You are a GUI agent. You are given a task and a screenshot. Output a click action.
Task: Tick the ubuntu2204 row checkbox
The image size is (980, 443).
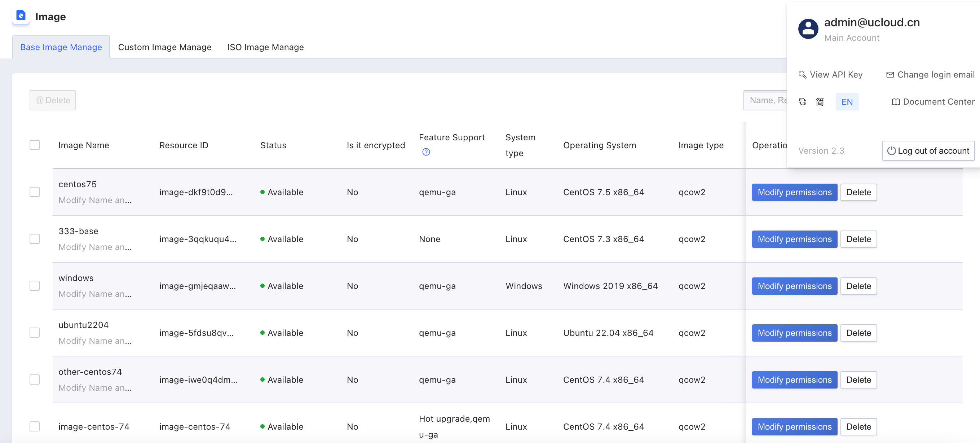(35, 333)
